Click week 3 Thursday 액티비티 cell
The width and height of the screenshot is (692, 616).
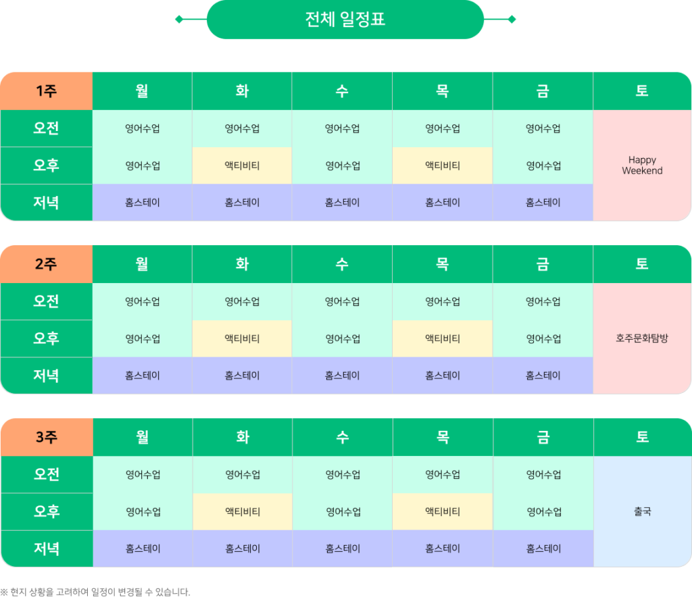click(x=443, y=511)
